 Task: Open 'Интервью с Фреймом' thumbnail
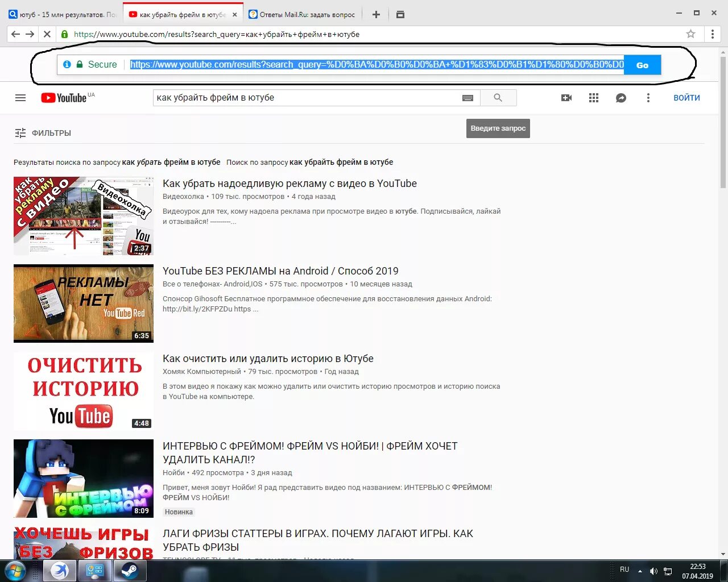(84, 479)
